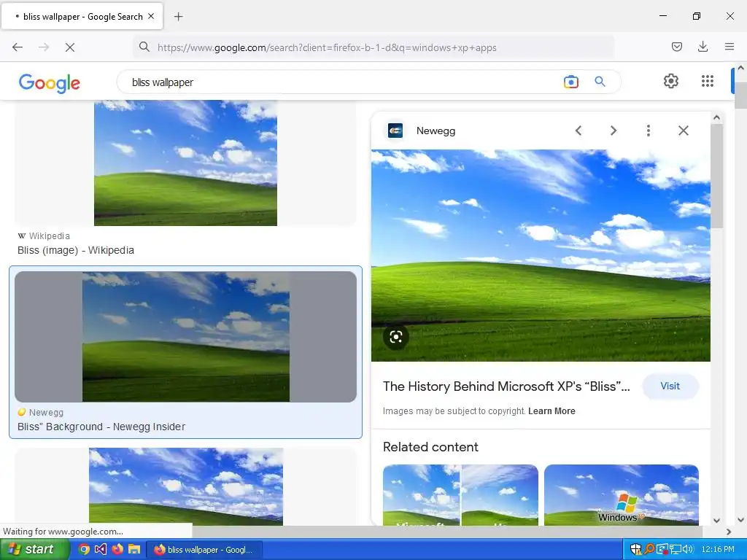
Task: Search by image with camera icon
Action: [x=570, y=82]
